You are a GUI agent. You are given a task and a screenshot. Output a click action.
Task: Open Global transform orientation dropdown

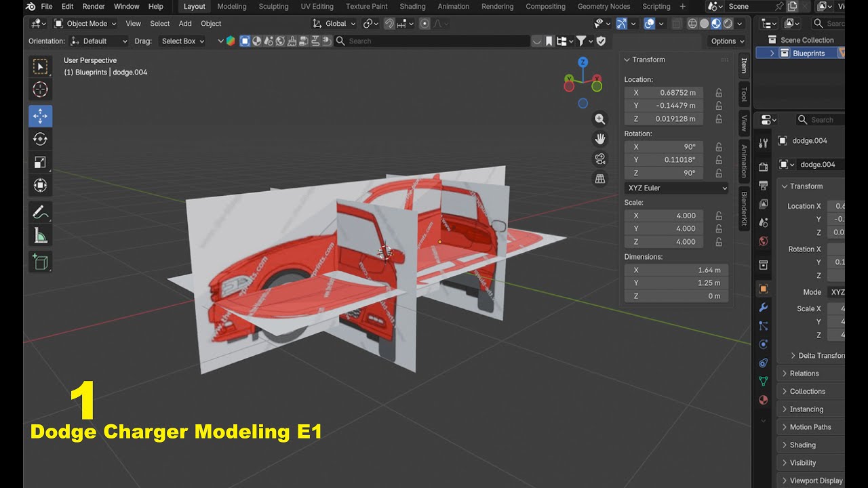[x=335, y=24]
